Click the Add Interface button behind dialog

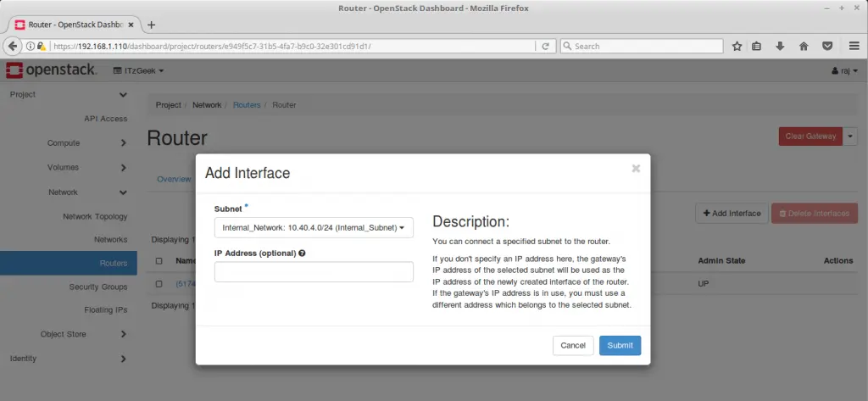tap(732, 214)
